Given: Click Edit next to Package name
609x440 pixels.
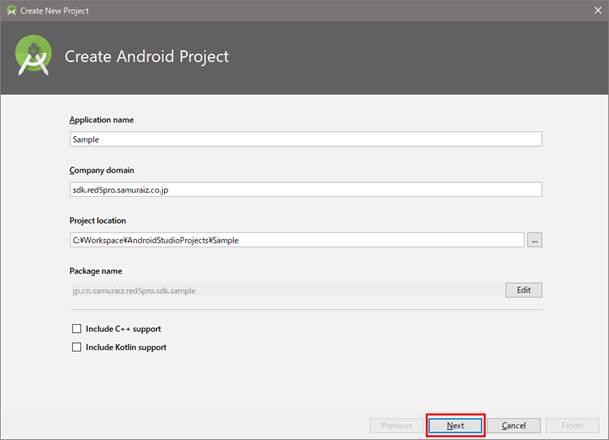Looking at the screenshot, I should 524,290.
